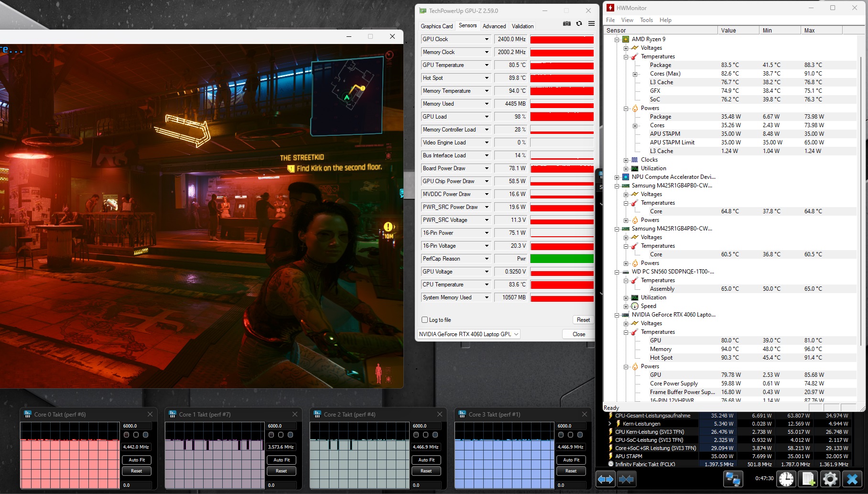Viewport: 868px width, 494px height.
Task: Open the GPU selection dropdown at bottom
Action: [x=468, y=334]
